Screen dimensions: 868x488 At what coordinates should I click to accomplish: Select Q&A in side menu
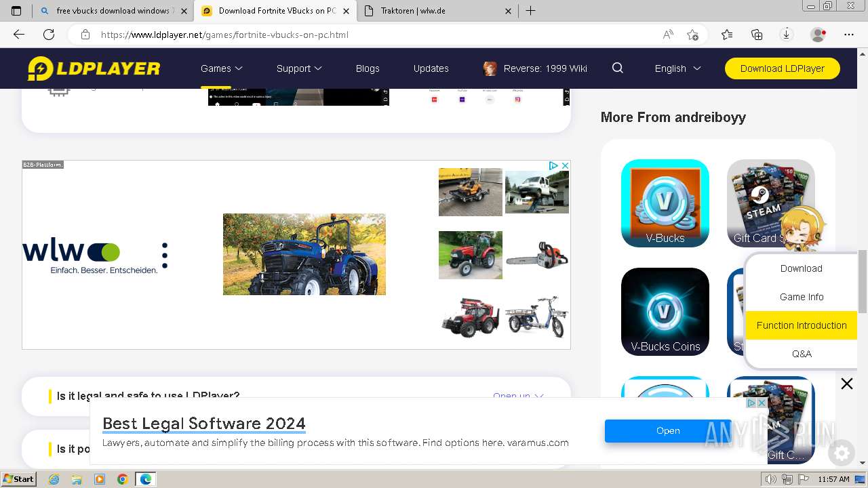[802, 354]
